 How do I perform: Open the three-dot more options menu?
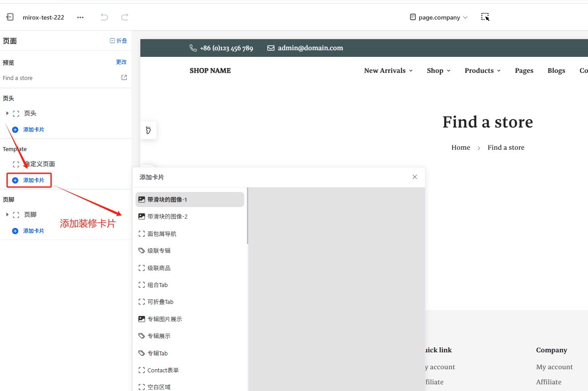(x=80, y=17)
